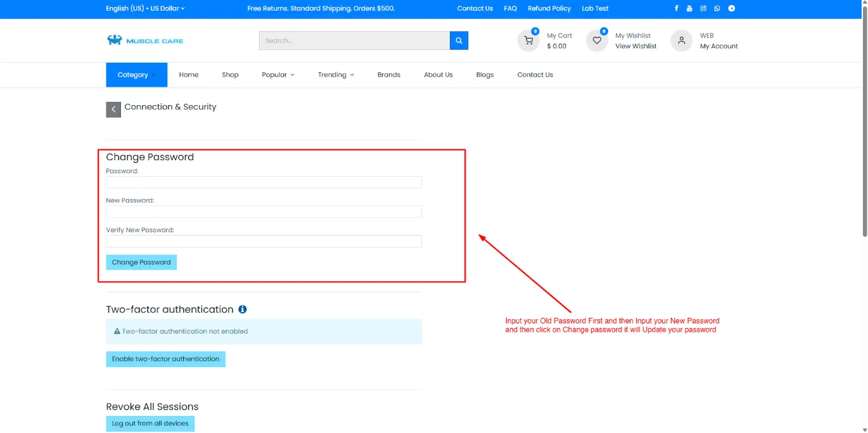Screen dimensions: 868x433
Task: Click Enable two-factor authentication button
Action: 165,359
